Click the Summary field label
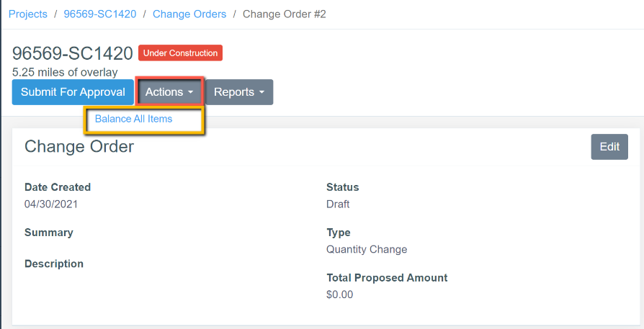 [x=49, y=233]
